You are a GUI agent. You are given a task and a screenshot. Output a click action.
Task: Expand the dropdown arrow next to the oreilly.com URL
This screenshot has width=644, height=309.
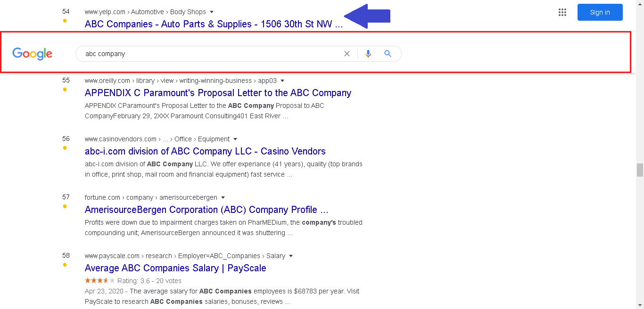coord(282,81)
